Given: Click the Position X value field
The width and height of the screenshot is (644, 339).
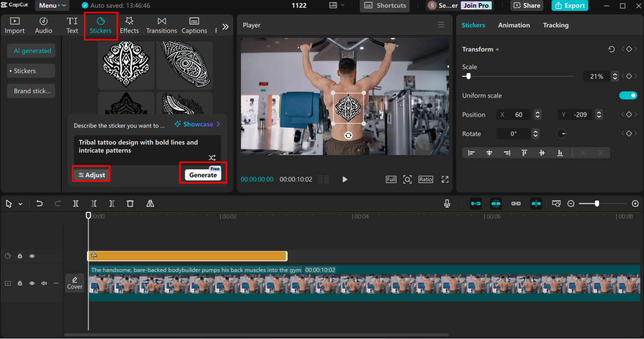Looking at the screenshot, I should click(519, 115).
